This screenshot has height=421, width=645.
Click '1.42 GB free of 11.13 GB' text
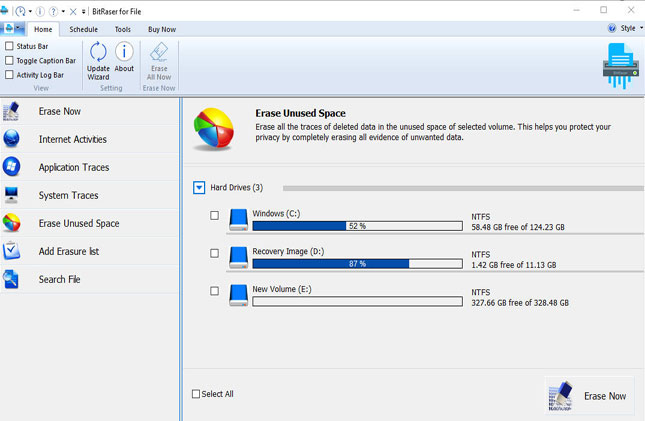[514, 265]
